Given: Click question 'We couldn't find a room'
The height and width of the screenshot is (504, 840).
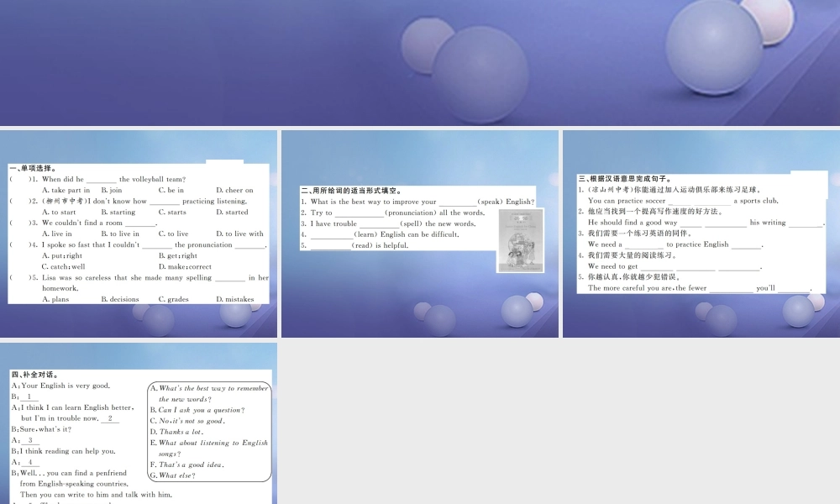Looking at the screenshot, I should pos(100,223).
